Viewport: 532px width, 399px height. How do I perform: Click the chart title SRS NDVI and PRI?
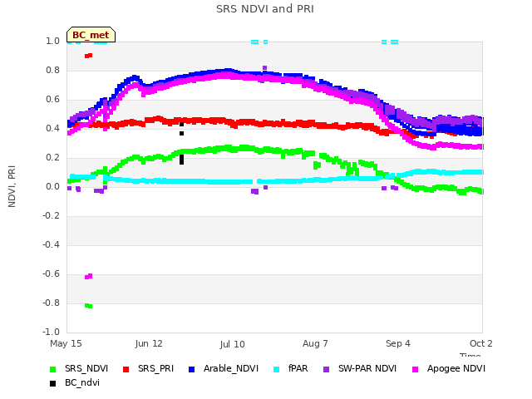click(x=265, y=9)
